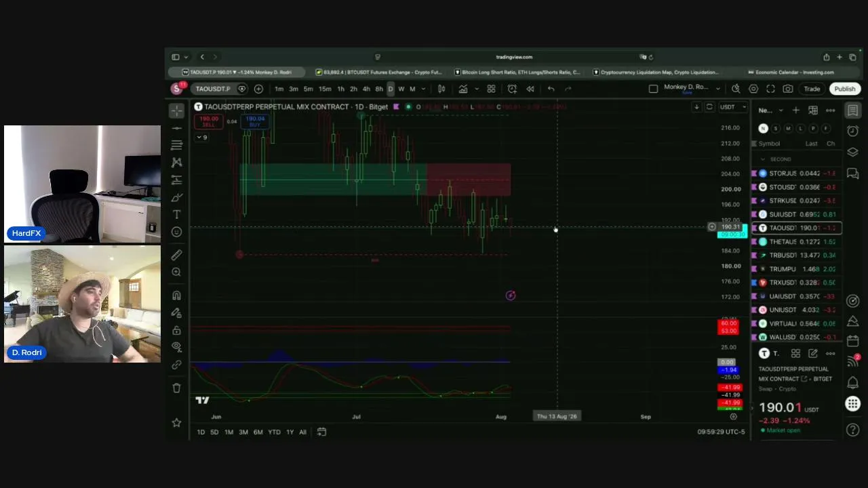The image size is (868, 488).
Task: Open favorites toolbar star icon
Action: click(x=177, y=423)
